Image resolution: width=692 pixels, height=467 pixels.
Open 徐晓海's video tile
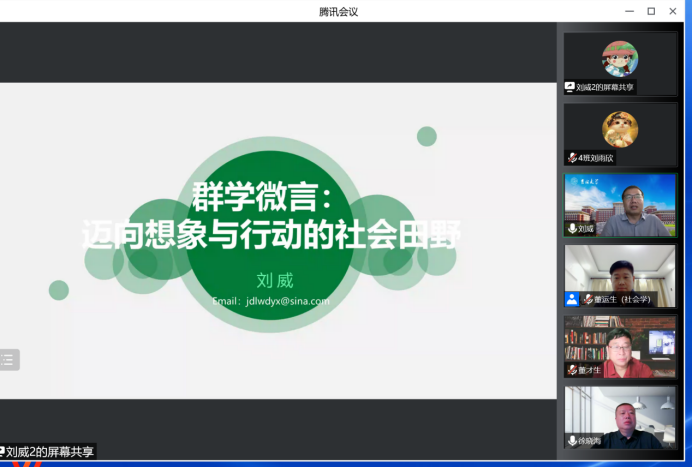coord(619,414)
